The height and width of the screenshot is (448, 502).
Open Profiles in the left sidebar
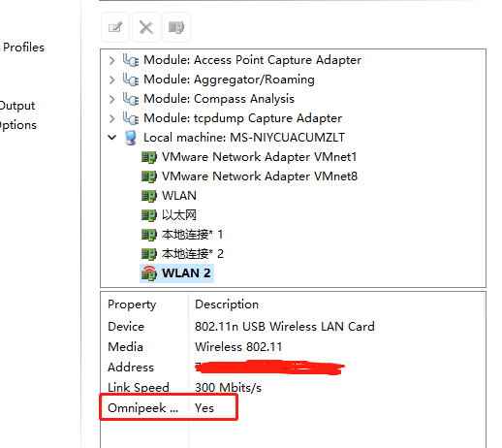(23, 48)
